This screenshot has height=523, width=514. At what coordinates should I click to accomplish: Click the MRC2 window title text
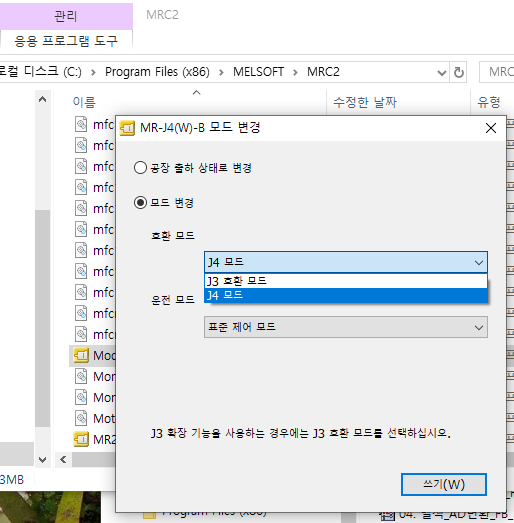162,15
